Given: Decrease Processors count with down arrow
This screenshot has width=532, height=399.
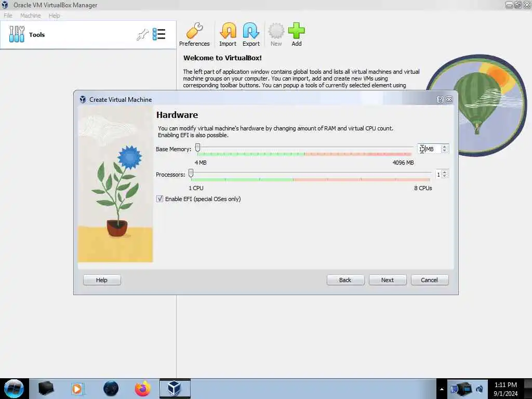Looking at the screenshot, I should [x=445, y=177].
